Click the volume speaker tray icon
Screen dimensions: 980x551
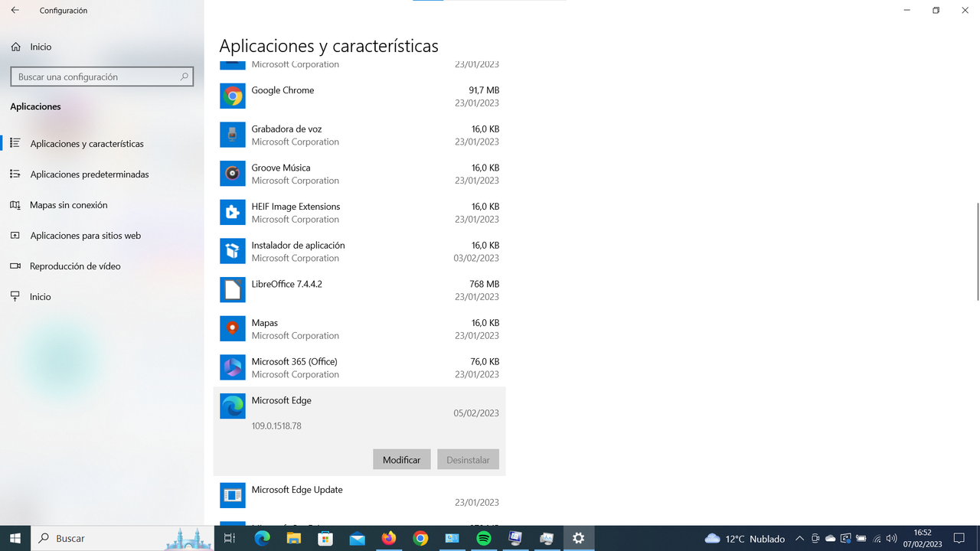point(891,538)
